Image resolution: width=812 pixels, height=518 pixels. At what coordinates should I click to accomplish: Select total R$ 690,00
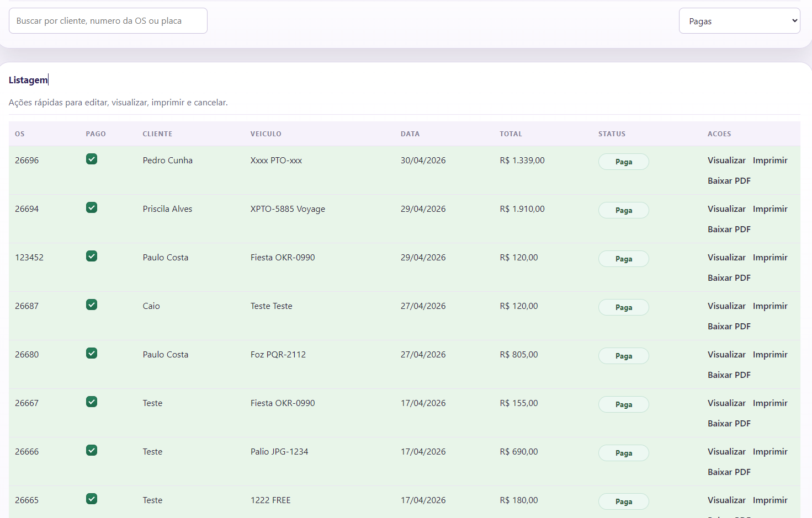tap(519, 452)
